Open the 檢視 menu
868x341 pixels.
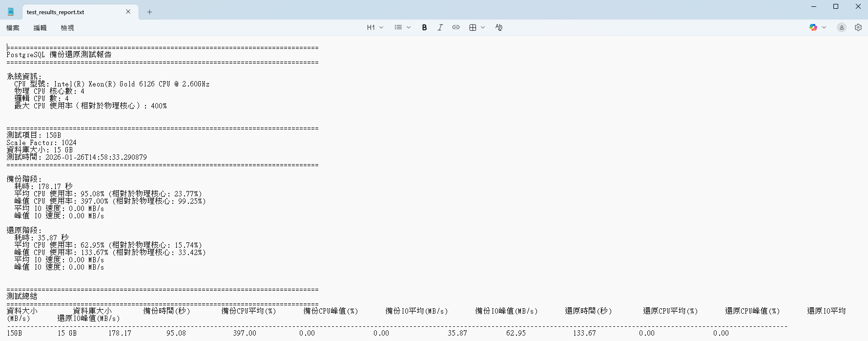[x=67, y=28]
